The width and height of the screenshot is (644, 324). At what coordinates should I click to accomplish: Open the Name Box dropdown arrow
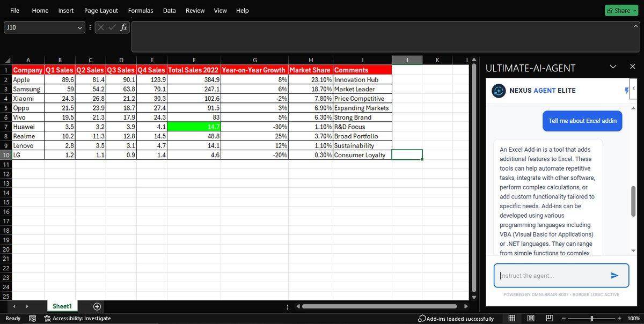(x=80, y=27)
